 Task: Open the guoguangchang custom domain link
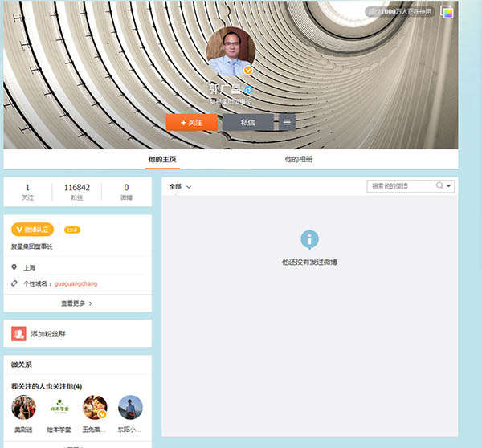[x=76, y=283]
